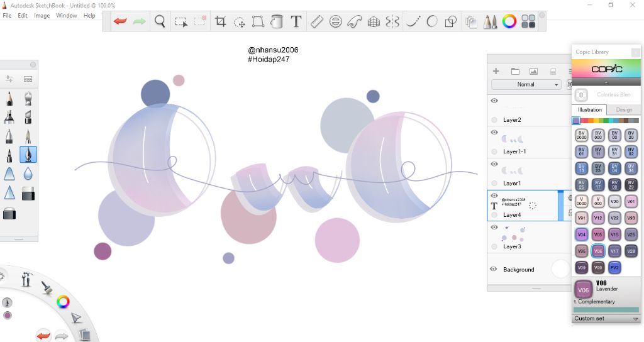This screenshot has width=644, height=342.
Task: Click the Complementary color bar
Action: [x=606, y=309]
